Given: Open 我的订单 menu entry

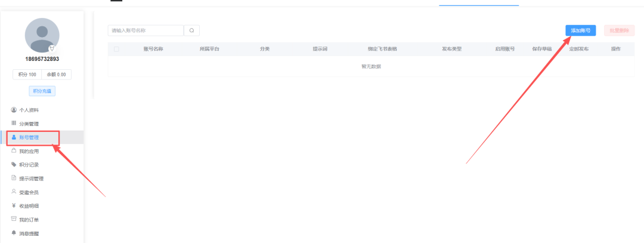Looking at the screenshot, I should (42, 220).
